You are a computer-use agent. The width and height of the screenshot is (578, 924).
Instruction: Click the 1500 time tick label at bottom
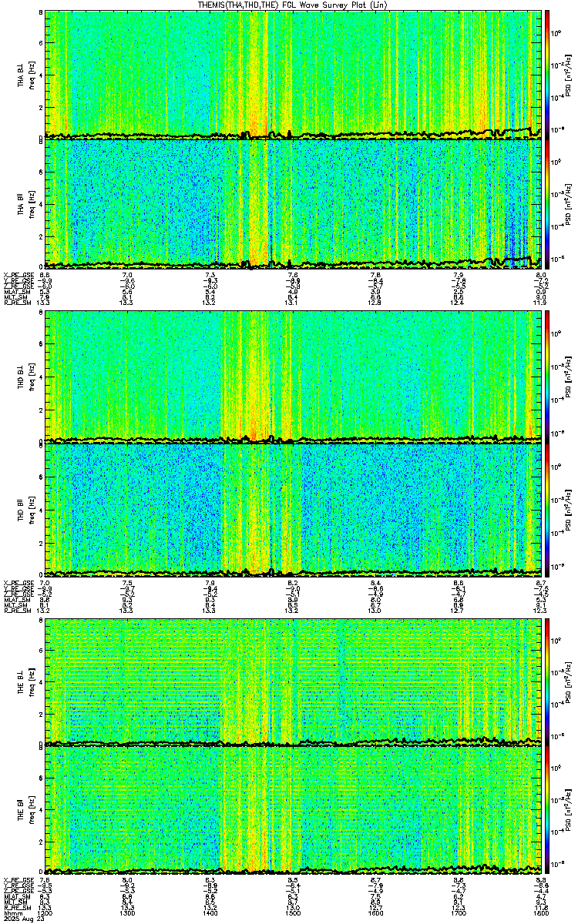[x=294, y=914]
